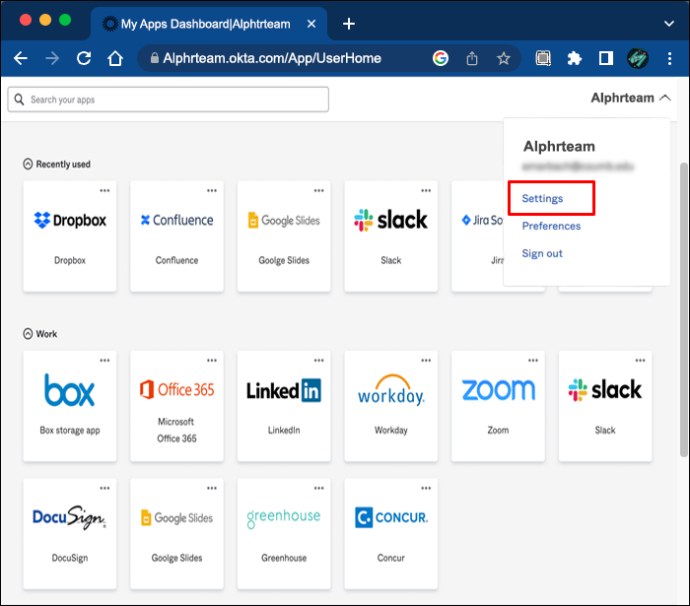Close the My Apps Dashboard tab
Screen dimensions: 690x606
click(311, 24)
